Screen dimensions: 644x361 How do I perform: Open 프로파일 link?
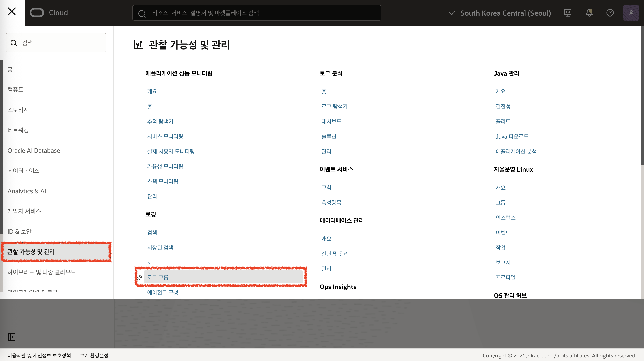[506, 278]
